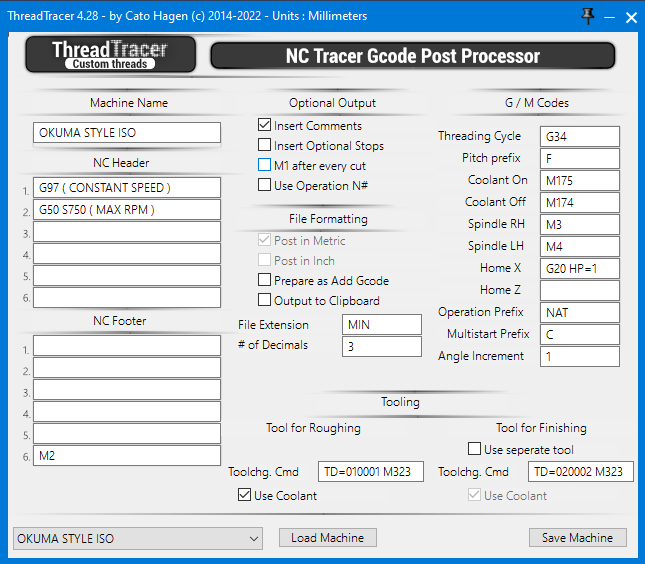This screenshot has width=645, height=564.
Task: Check the M1 after every cut option
Action: (x=265, y=165)
